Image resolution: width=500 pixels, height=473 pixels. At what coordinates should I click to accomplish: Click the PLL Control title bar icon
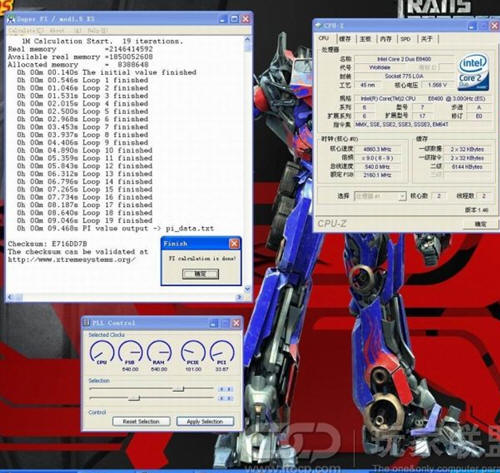tap(87, 322)
